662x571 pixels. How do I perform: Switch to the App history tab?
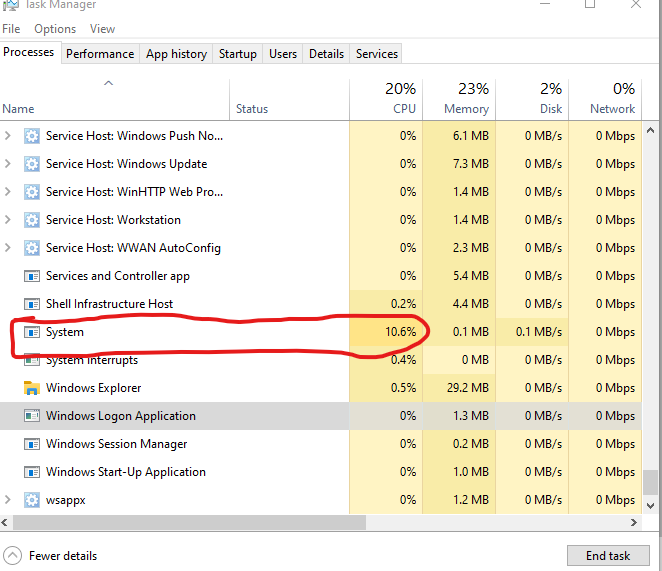point(176,54)
